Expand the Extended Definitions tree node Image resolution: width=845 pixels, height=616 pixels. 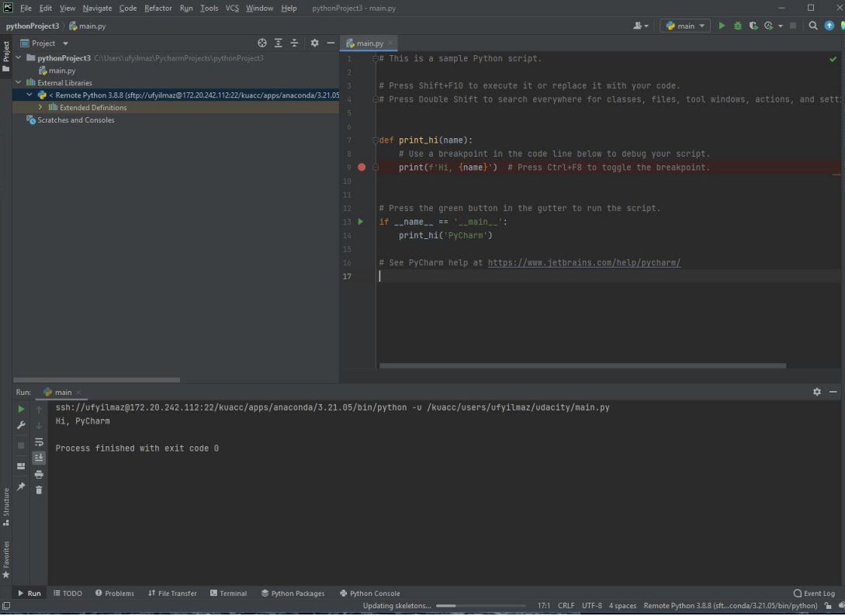click(40, 107)
